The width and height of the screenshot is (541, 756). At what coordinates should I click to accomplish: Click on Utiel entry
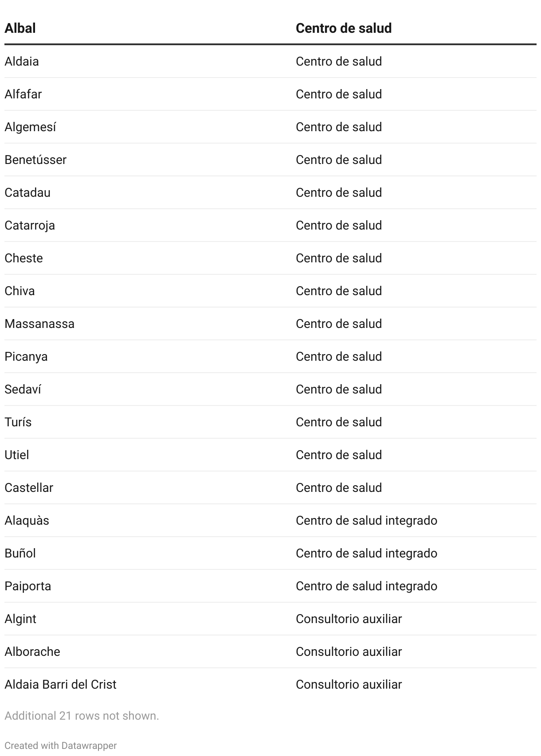[17, 455]
